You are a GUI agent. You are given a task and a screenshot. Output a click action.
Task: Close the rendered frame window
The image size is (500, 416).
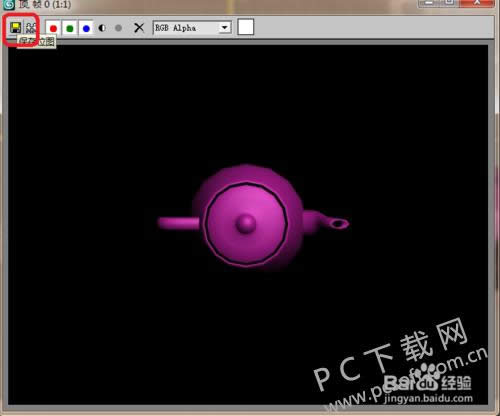(x=477, y=3)
